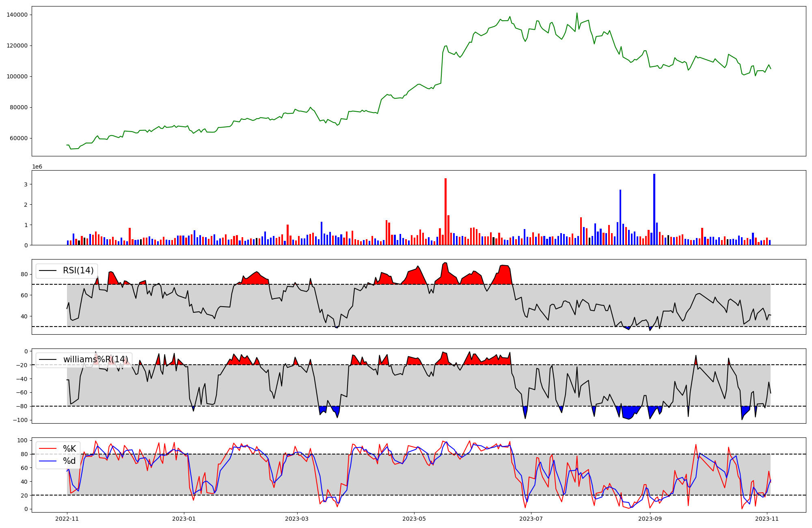Click the RSI(14) legend label
Image resolution: width=812 pixels, height=528 pixels.
[x=78, y=270]
